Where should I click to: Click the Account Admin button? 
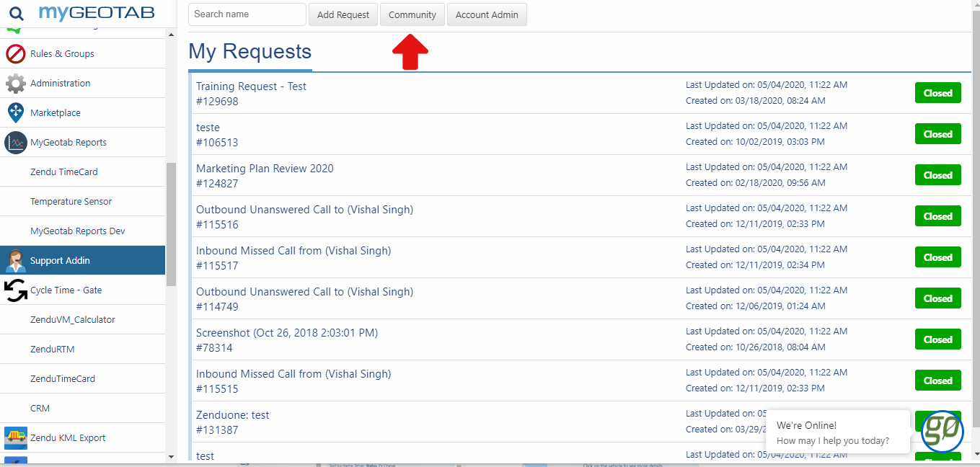pyautogui.click(x=487, y=14)
